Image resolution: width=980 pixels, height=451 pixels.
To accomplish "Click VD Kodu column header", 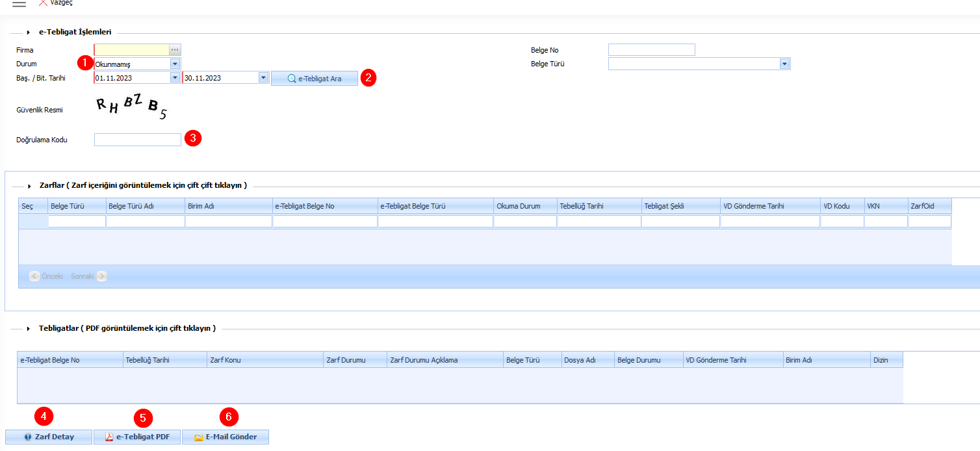I will (x=842, y=206).
